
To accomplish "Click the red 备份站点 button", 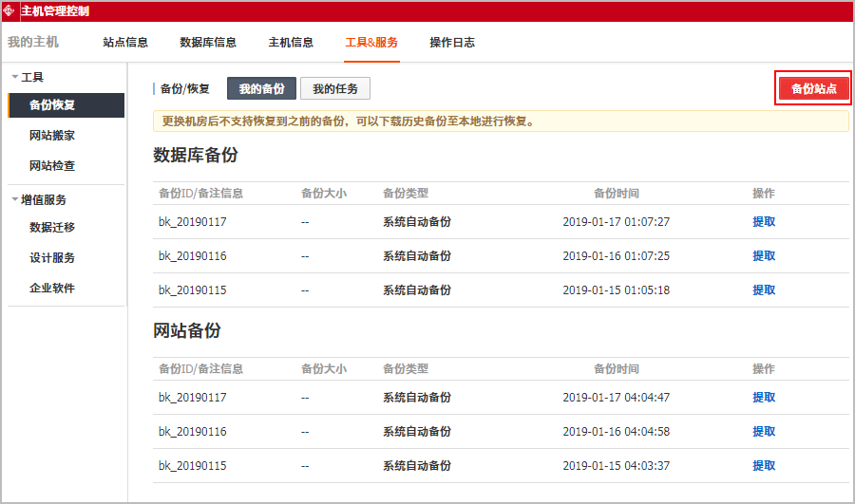I will click(x=813, y=88).
